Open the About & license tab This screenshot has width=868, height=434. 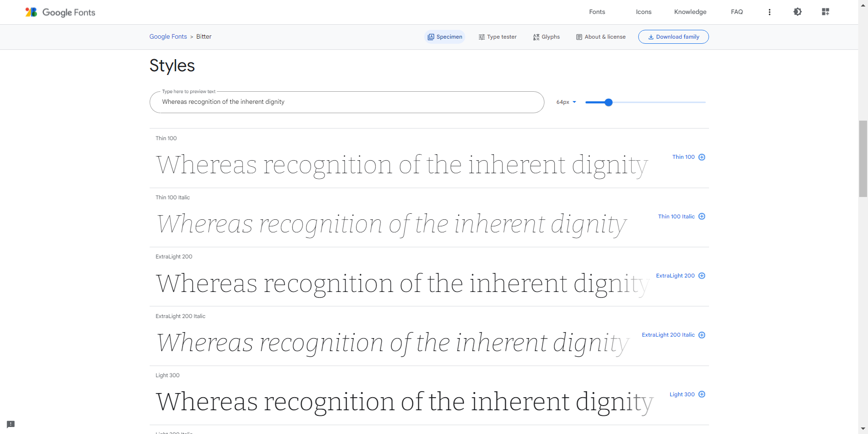pyautogui.click(x=601, y=37)
